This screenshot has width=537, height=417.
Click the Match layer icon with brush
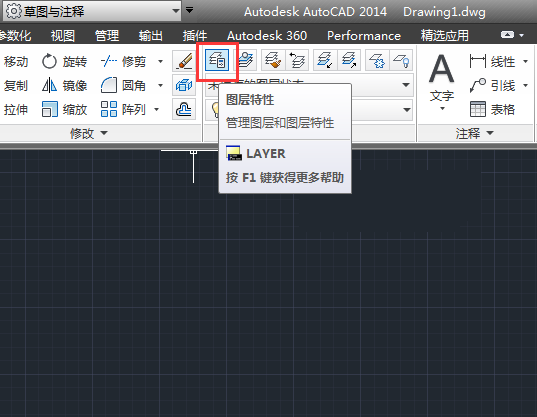(273, 61)
